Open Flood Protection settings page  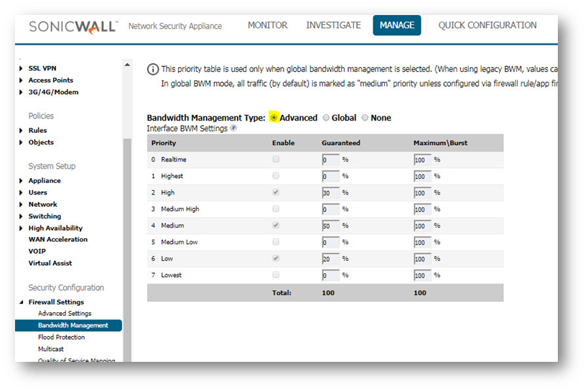click(61, 337)
